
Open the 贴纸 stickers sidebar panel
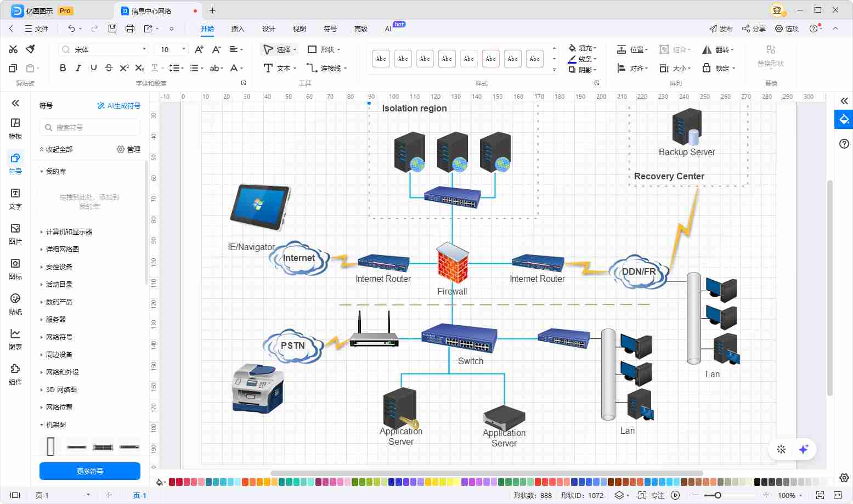pyautogui.click(x=15, y=304)
